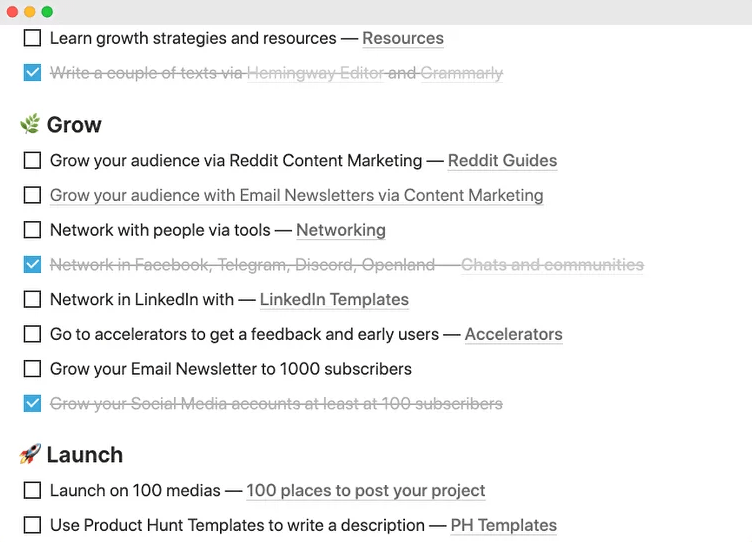Tick the 'Network in LinkedIn with' checkbox
The width and height of the screenshot is (752, 542).
pos(32,299)
